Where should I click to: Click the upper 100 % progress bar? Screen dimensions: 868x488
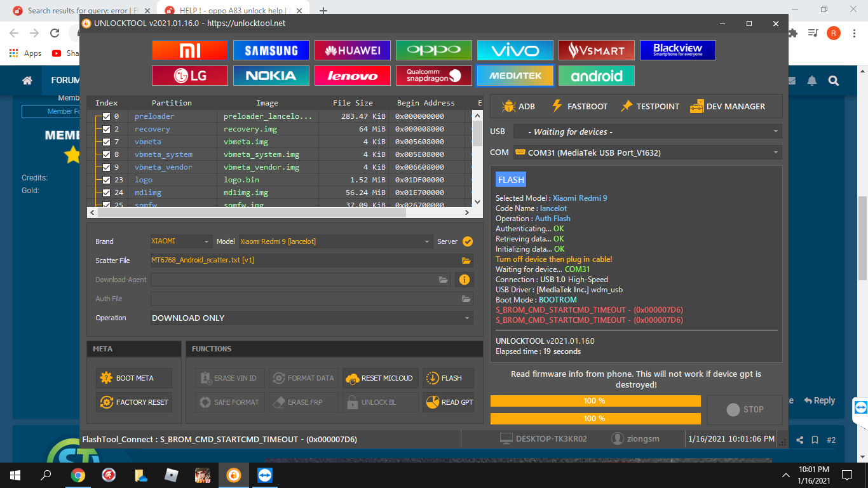click(595, 401)
